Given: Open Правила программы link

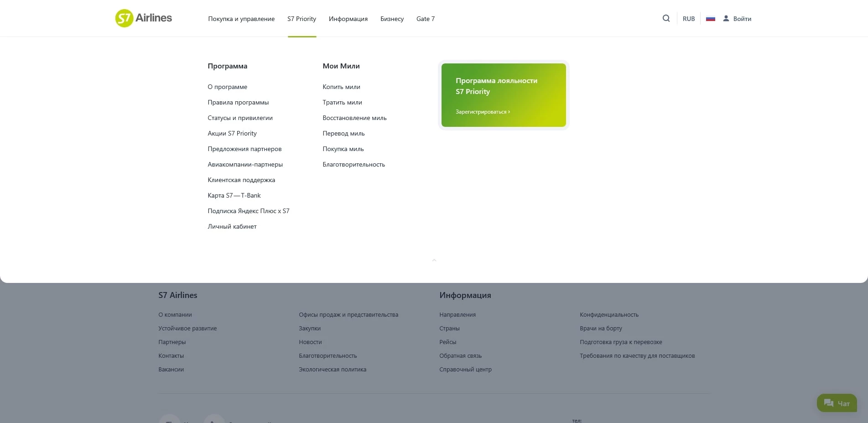Looking at the screenshot, I should [x=238, y=102].
